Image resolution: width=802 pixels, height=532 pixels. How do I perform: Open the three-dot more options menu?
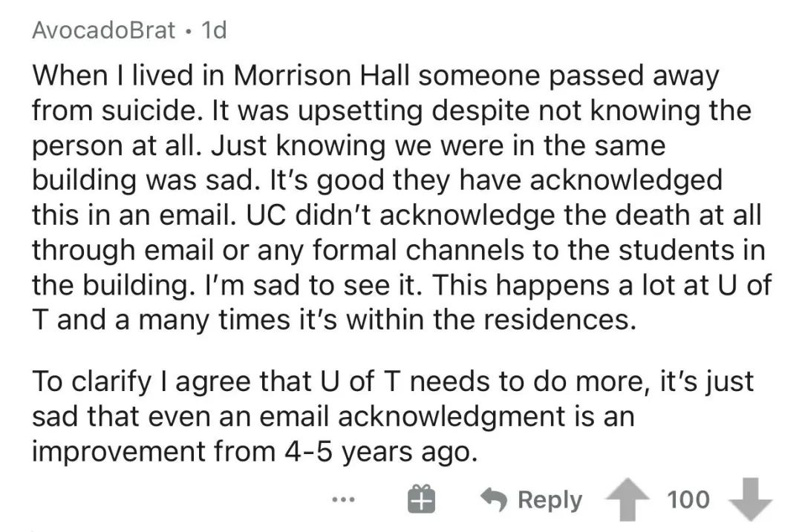click(343, 499)
